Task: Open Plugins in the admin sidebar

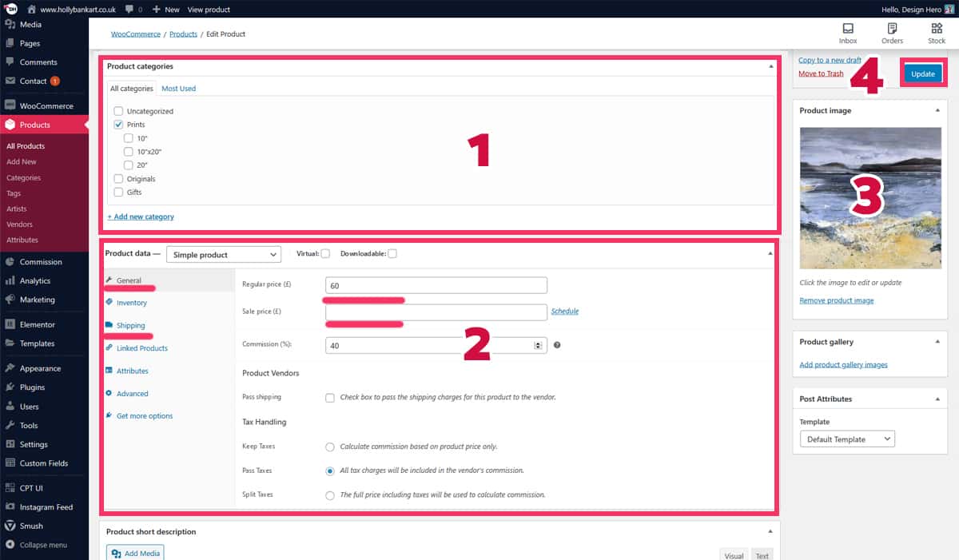Action: [34, 387]
